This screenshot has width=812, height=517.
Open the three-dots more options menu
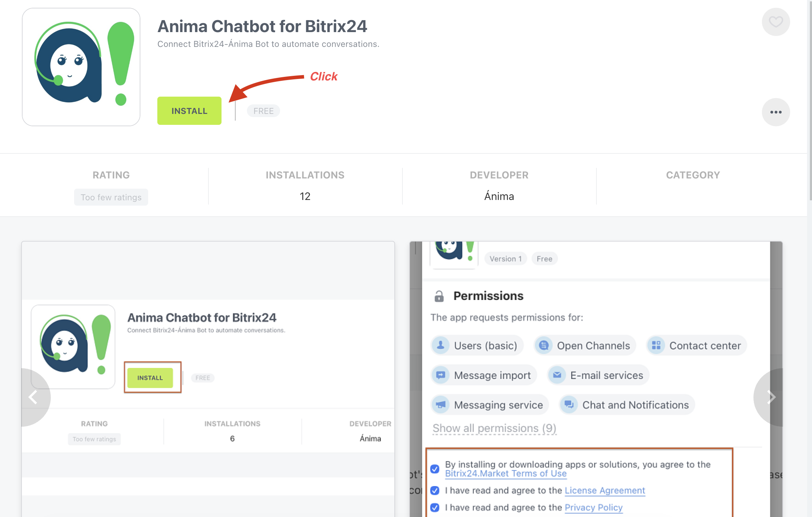(x=776, y=112)
